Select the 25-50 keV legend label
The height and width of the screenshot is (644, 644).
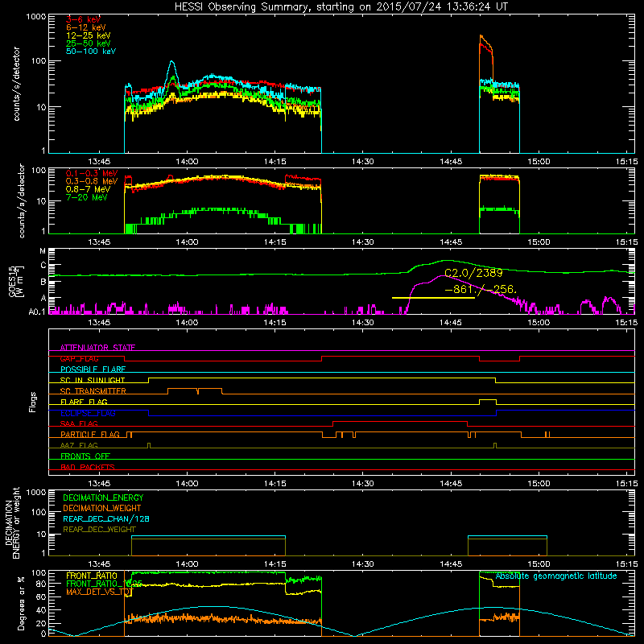coord(89,43)
